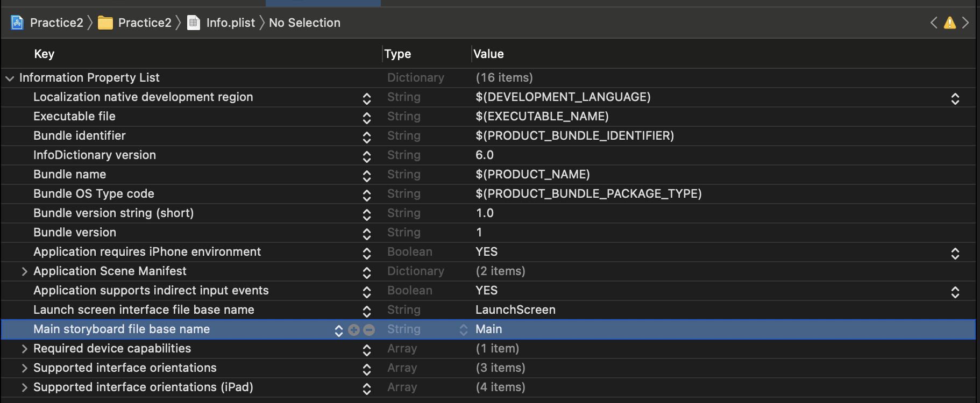Go to previous issue arrow
The height and width of the screenshot is (403, 980).
coord(934,23)
